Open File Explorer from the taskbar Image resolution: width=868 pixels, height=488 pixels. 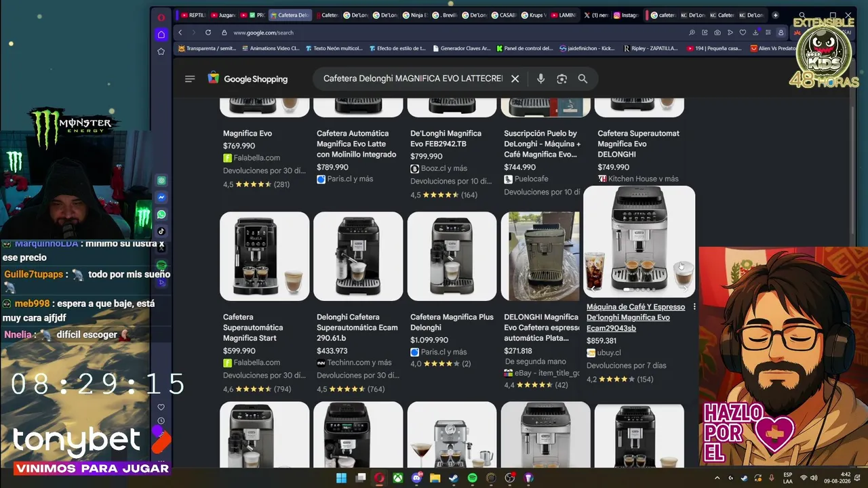pos(435,478)
